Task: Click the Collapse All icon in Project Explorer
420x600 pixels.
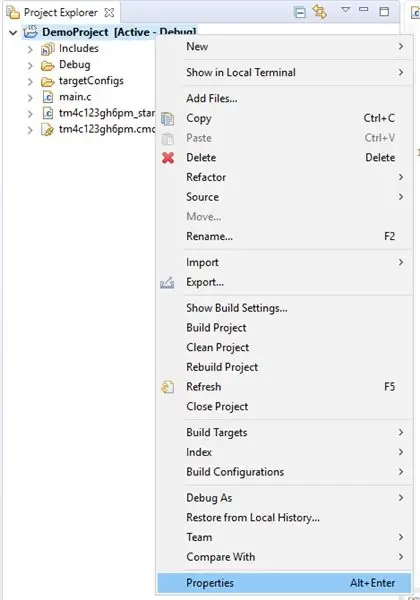Action: tap(300, 13)
